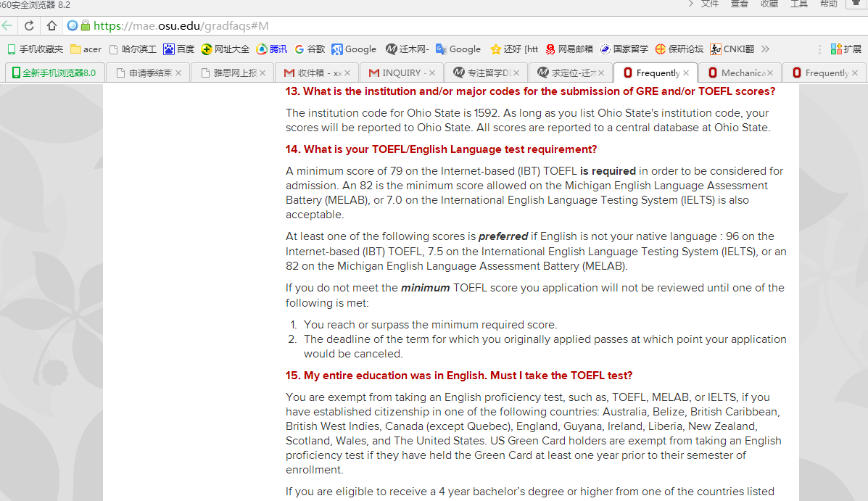
Task: Click the browser back arrow
Action: pos(7,26)
